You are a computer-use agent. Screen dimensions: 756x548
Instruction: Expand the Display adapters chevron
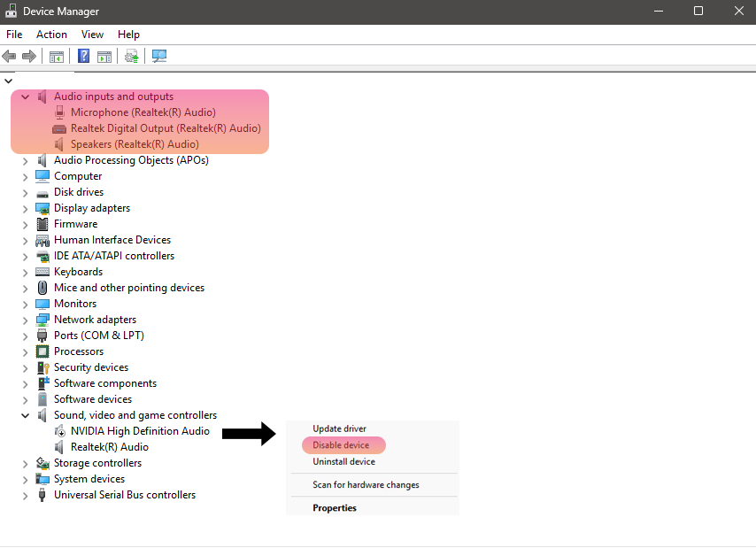coord(25,209)
